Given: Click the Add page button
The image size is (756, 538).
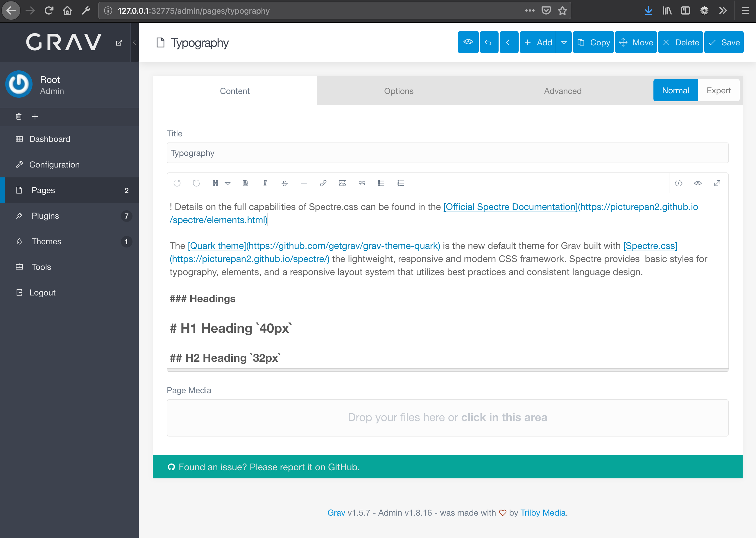Looking at the screenshot, I should click(538, 42).
